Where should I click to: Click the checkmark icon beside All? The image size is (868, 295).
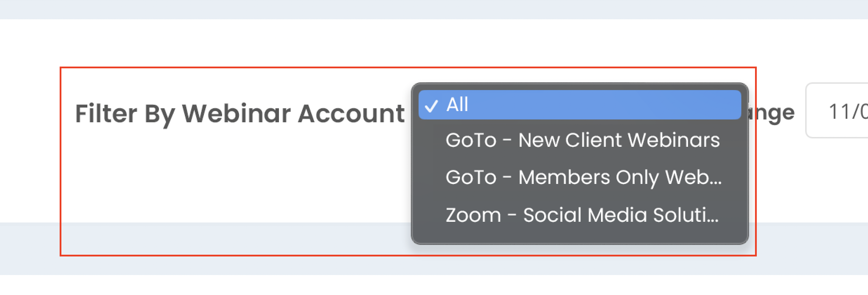click(x=431, y=106)
